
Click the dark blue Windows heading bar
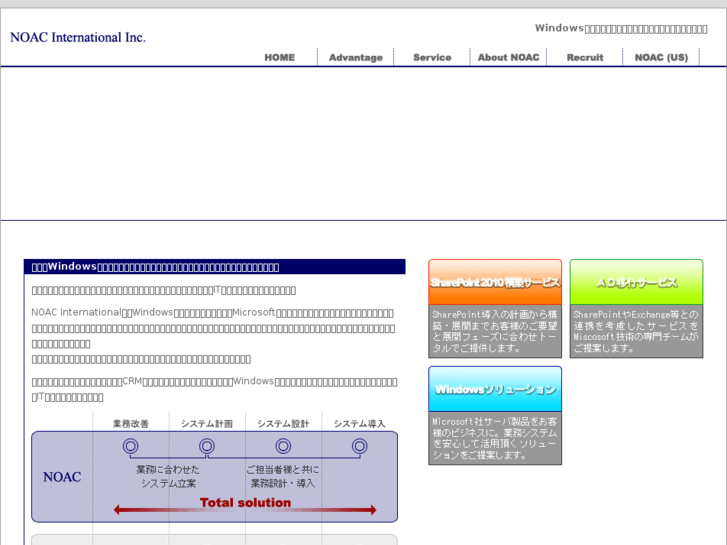[215, 267]
